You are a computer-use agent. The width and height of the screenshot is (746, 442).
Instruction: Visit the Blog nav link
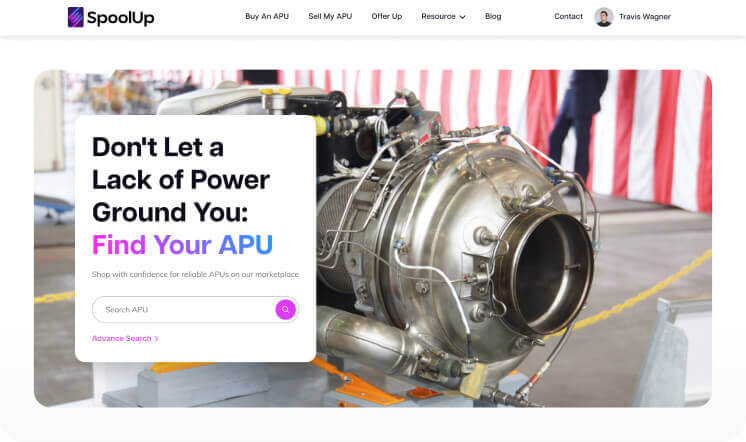493,16
